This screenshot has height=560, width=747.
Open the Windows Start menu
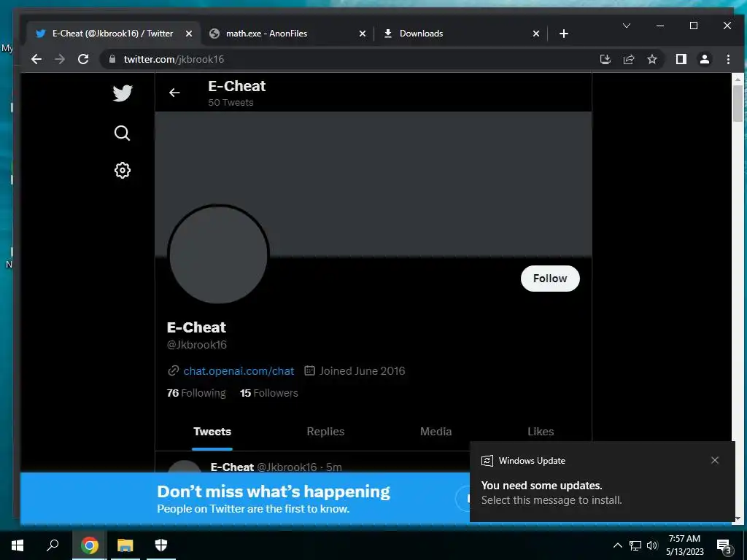click(18, 545)
